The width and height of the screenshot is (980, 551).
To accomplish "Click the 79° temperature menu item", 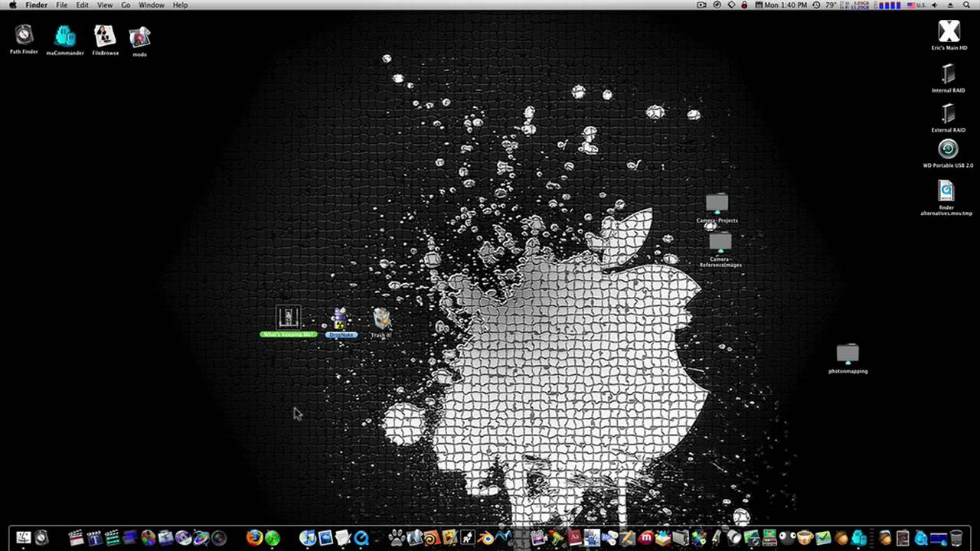I will pos(831,5).
